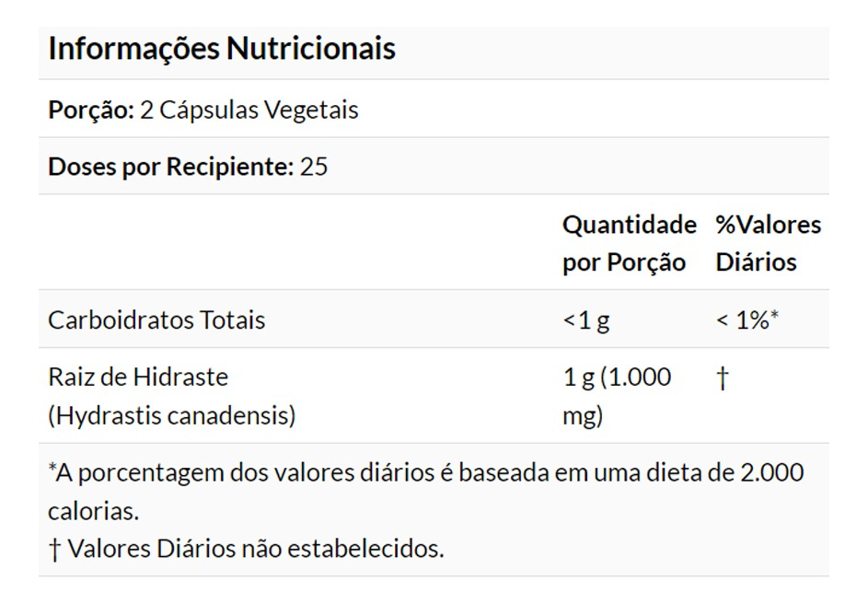Click the "<1 g" carbohydrate amount
This screenshot has width=868, height=604.
[585, 320]
